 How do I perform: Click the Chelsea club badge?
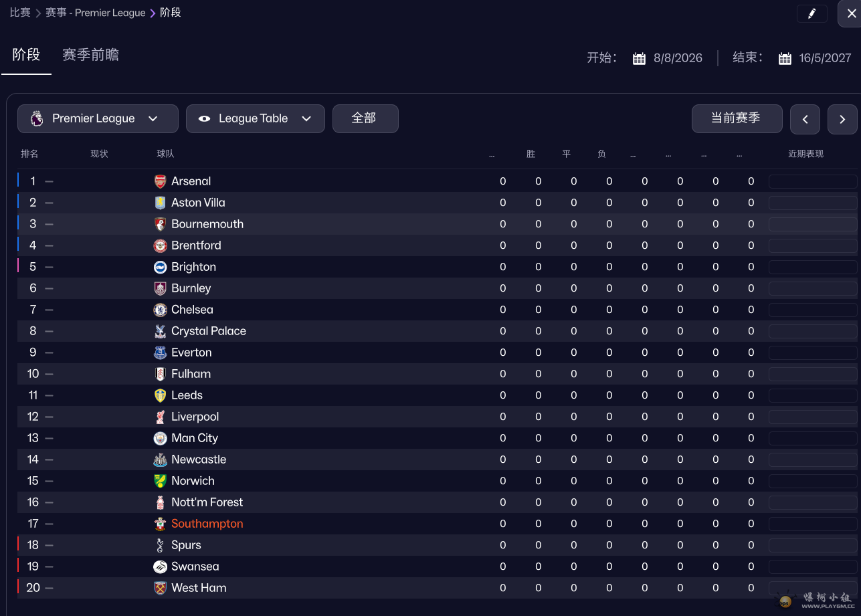click(x=160, y=310)
